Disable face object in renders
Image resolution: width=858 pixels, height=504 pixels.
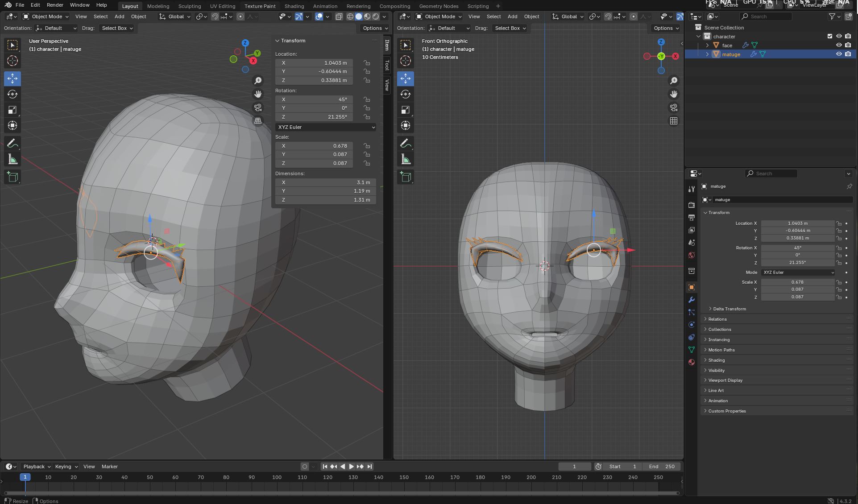[x=848, y=45]
